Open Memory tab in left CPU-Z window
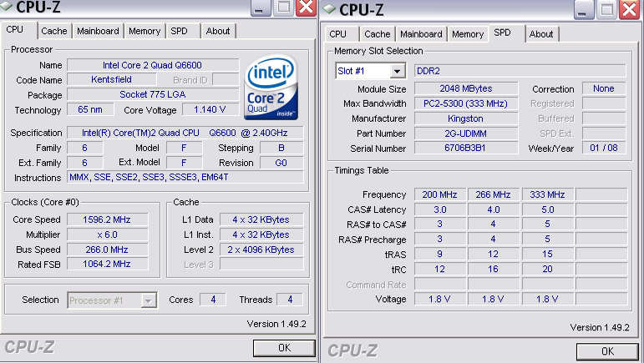 pos(145,31)
